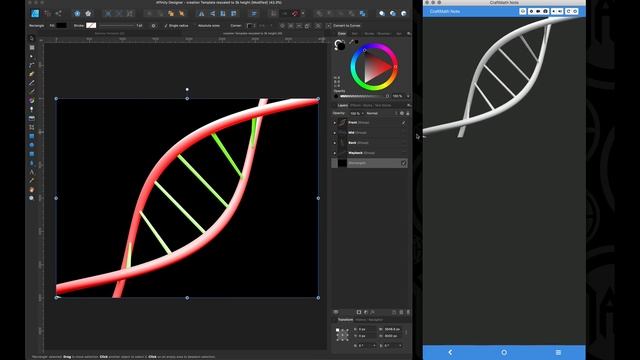This screenshot has width=640, height=360.
Task: Open the Navigator tab
Action: [376, 320]
